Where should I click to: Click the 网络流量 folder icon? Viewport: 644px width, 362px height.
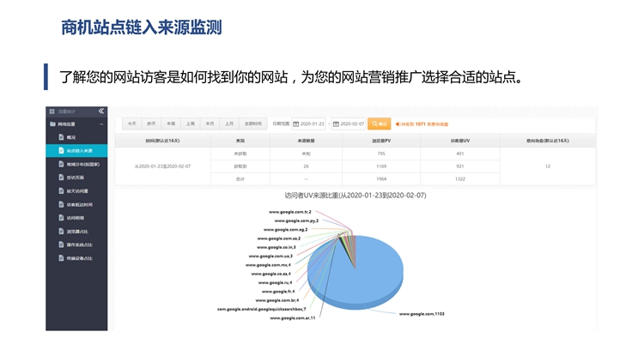[52, 124]
